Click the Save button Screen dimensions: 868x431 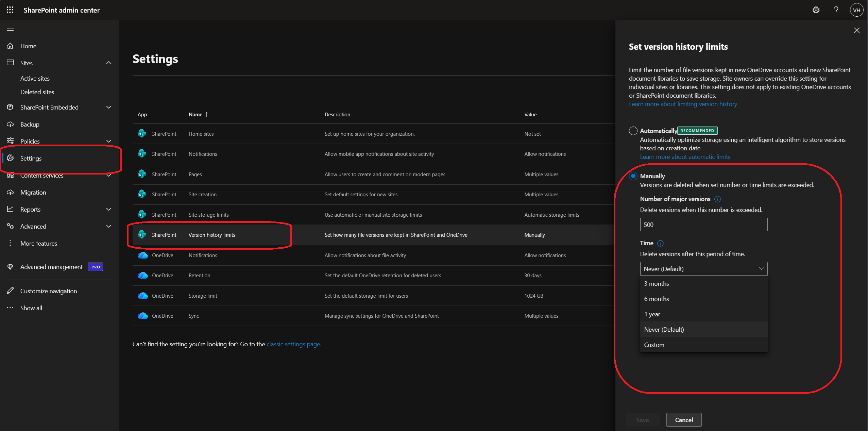642,420
